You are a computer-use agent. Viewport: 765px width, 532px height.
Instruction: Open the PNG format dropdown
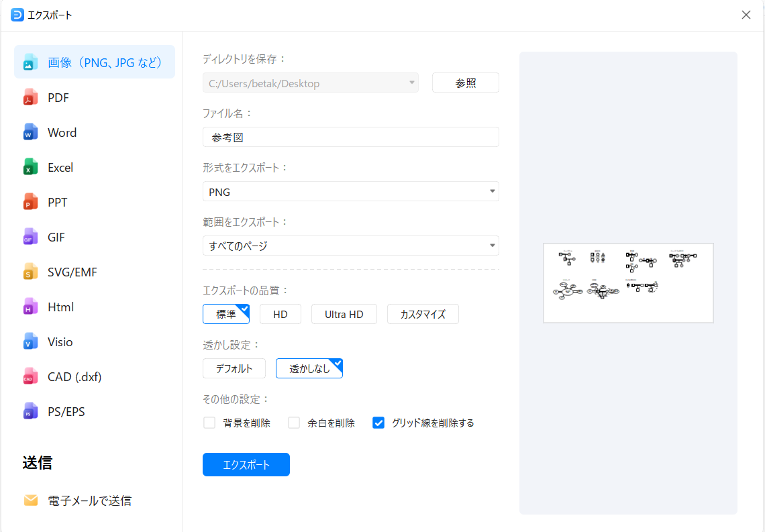493,191
